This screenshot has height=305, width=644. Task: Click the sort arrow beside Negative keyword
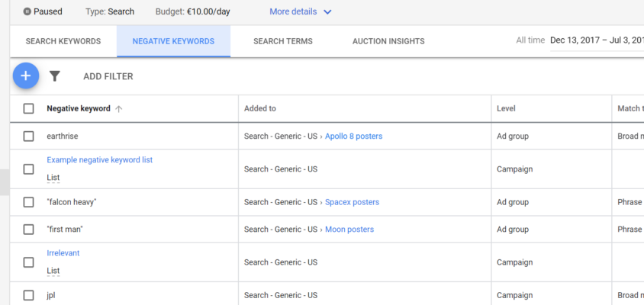point(119,109)
